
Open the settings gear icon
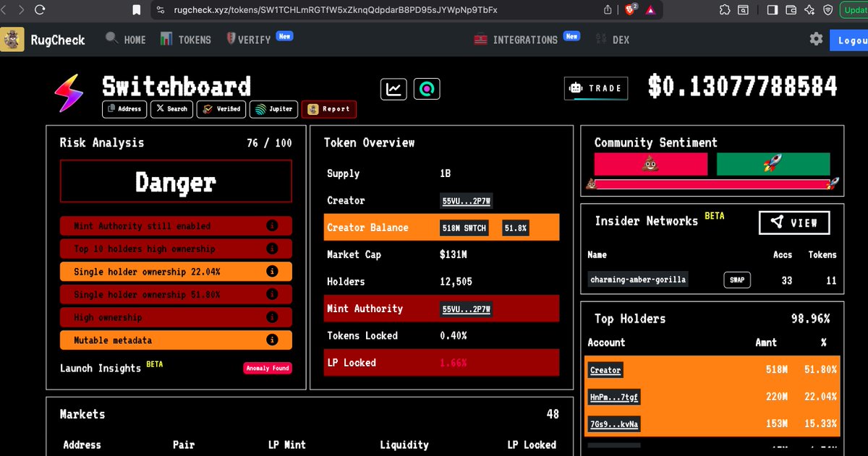816,39
